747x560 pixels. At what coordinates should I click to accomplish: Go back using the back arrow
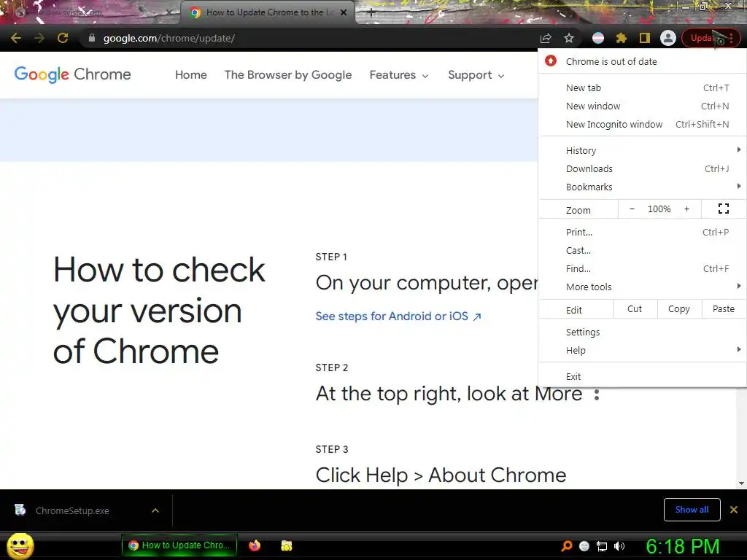click(16, 38)
